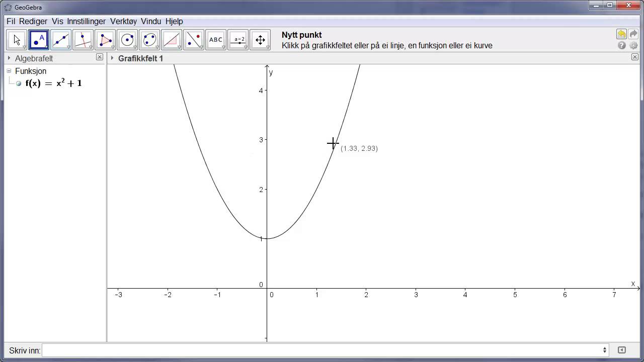The height and width of the screenshot is (362, 644).
Task: Select the Ellipse conic tool
Action: click(149, 40)
